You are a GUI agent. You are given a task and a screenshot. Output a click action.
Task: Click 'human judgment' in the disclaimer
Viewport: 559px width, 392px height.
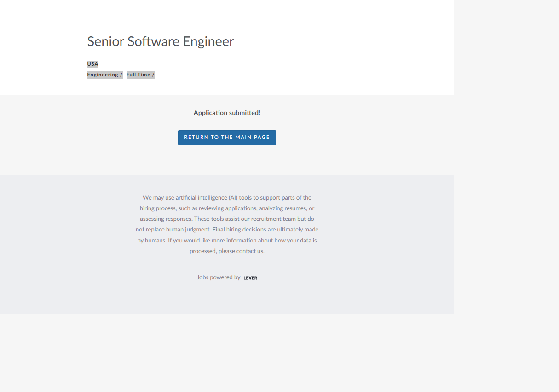pos(189,230)
